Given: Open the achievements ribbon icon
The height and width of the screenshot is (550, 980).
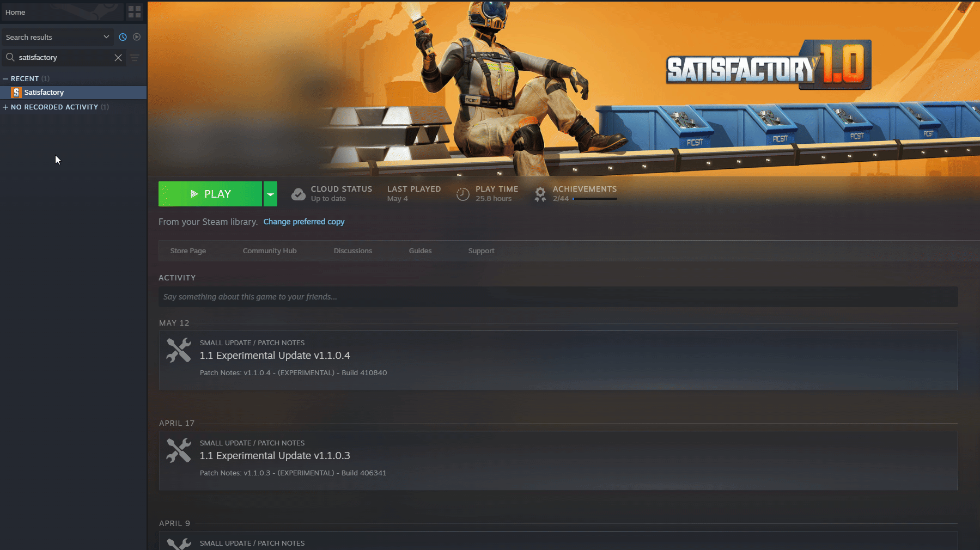Looking at the screenshot, I should click(x=540, y=194).
